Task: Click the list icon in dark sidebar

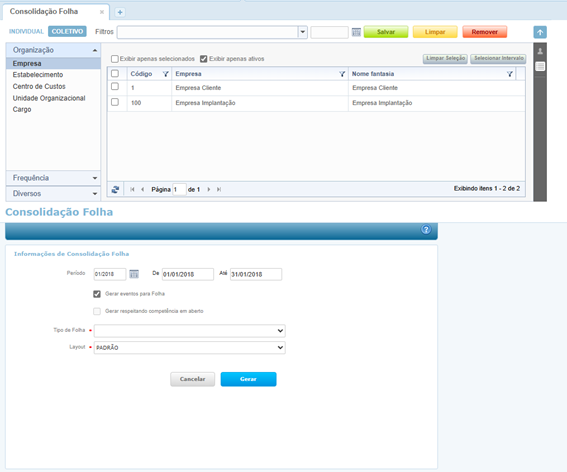Action: [540, 66]
